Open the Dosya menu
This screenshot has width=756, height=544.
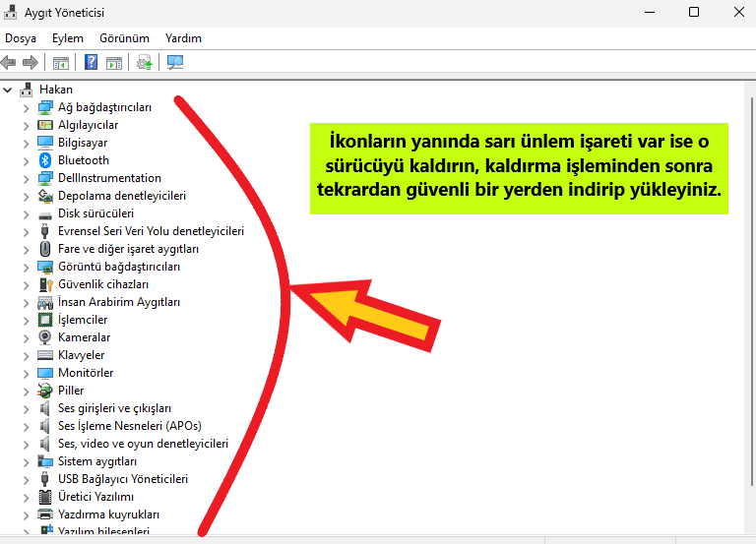[x=21, y=38]
